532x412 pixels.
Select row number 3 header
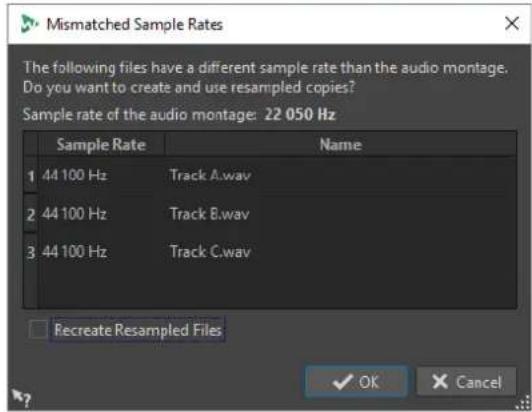click(31, 252)
